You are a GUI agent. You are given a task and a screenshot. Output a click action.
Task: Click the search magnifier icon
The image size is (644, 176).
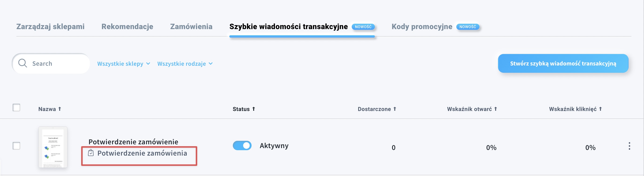click(22, 63)
